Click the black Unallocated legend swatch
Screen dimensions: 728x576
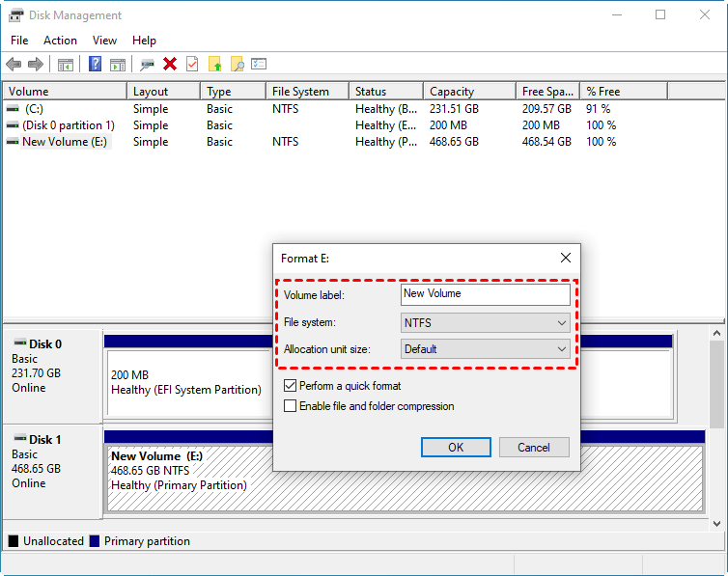tap(14, 540)
